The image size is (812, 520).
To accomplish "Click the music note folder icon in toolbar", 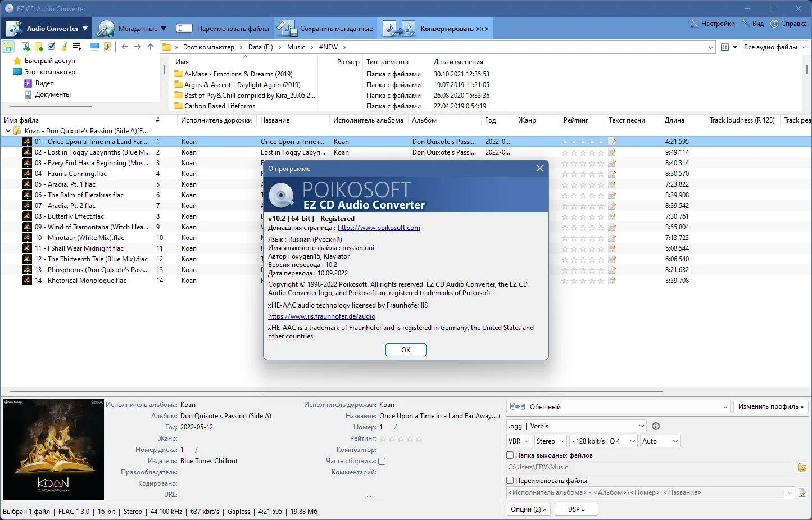I will tap(107, 47).
